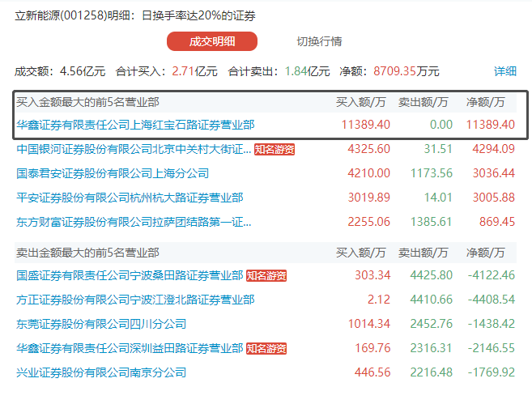Select sell amount 14.01
The height and width of the screenshot is (404, 532).
[438, 198]
